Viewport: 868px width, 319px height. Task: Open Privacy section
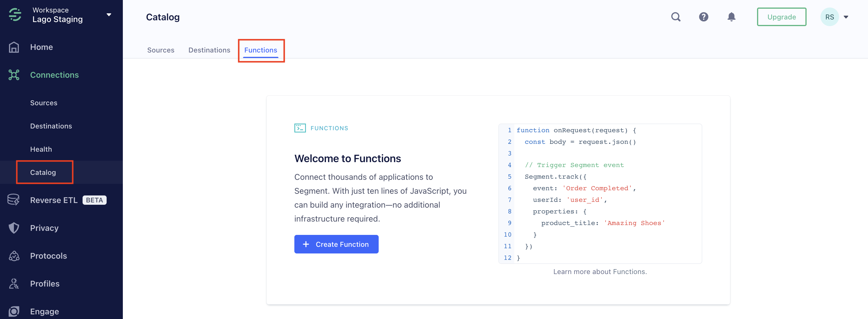click(44, 228)
